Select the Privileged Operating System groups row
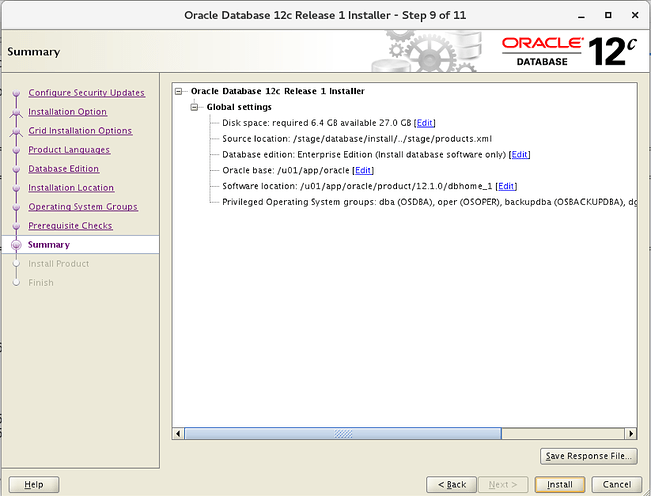This screenshot has width=651, height=496. point(429,202)
